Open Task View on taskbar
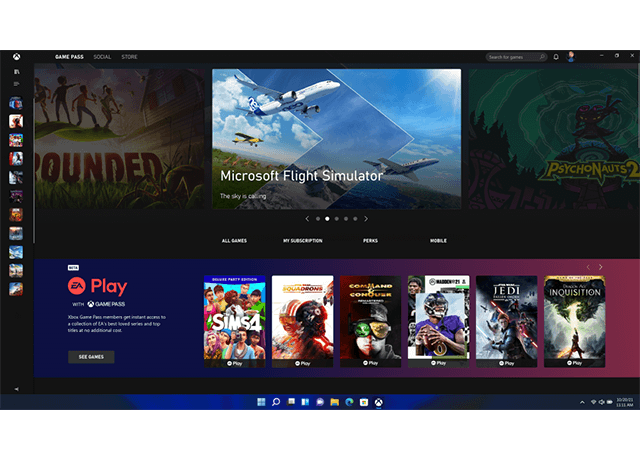 pos(291,402)
